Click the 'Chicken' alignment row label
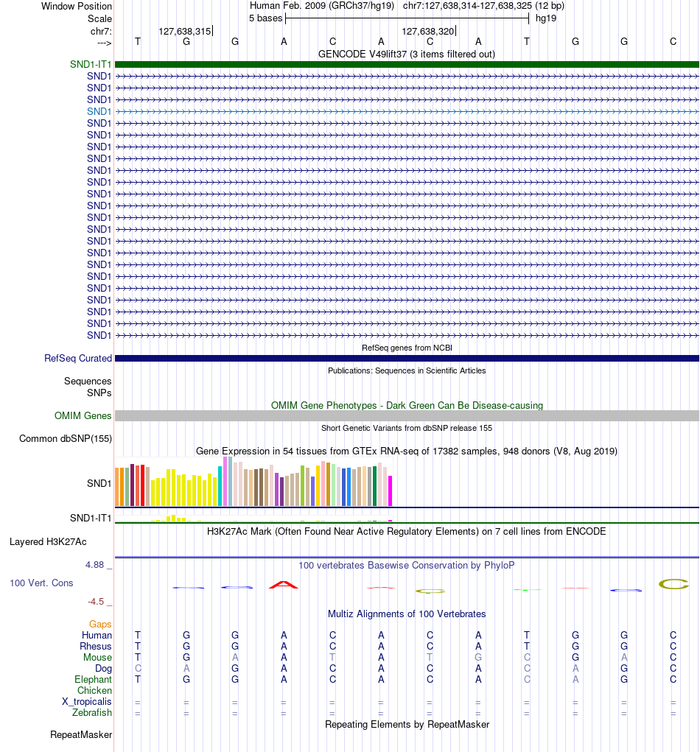The height and width of the screenshot is (752, 700). pyautogui.click(x=94, y=691)
